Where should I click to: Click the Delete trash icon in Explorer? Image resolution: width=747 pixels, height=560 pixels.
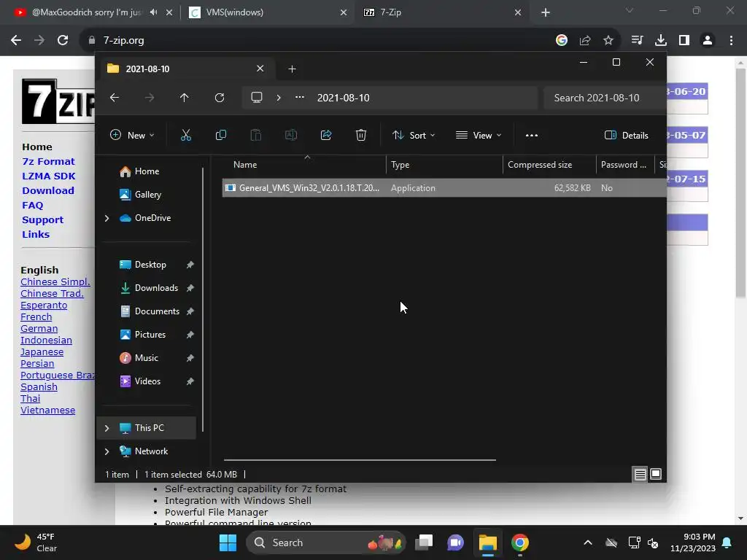click(360, 135)
